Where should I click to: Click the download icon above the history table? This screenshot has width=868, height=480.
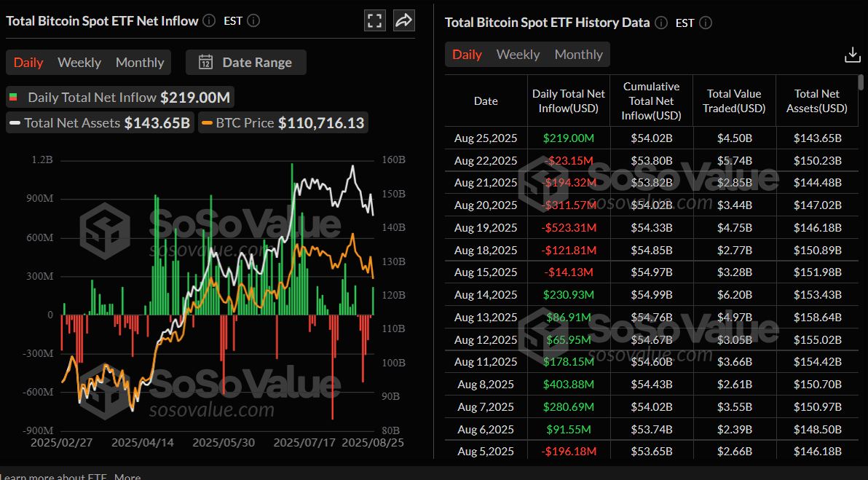pyautogui.click(x=852, y=54)
